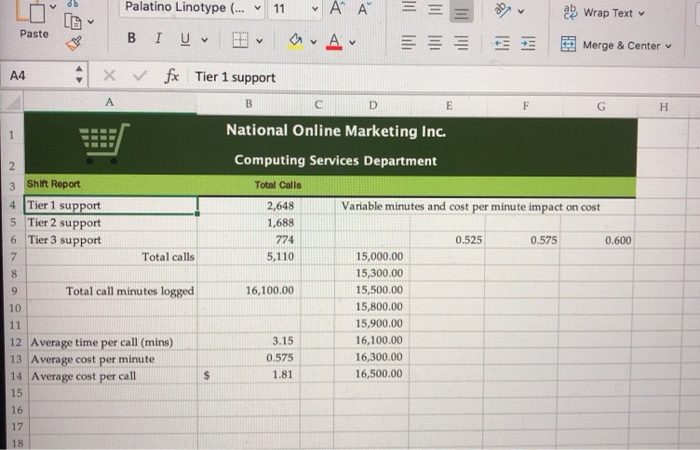Toggle Italic formatting
The height and width of the screenshot is (450, 700).
(x=158, y=38)
